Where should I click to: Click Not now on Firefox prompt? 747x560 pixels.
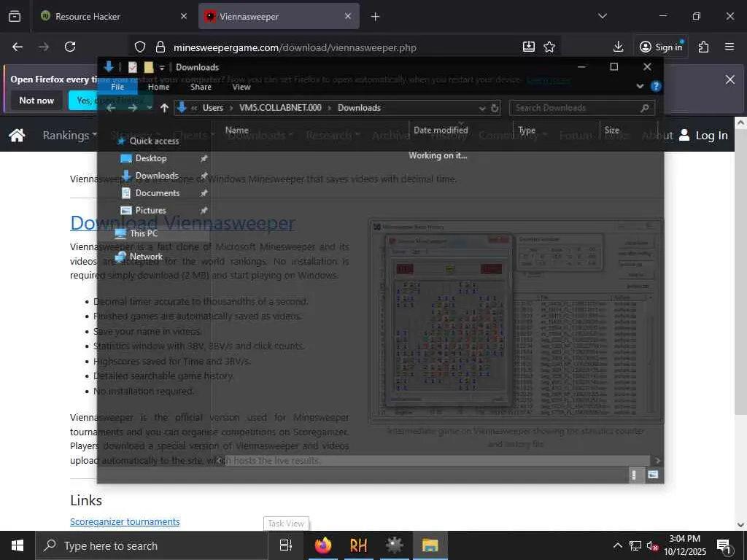(x=36, y=101)
